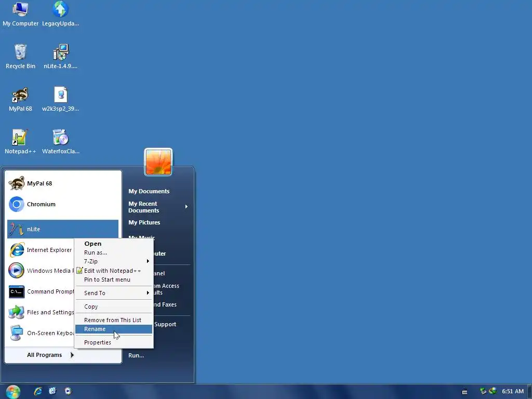Click the 6:51 AM system clock
The width and height of the screenshot is (532, 399).
pos(513,391)
